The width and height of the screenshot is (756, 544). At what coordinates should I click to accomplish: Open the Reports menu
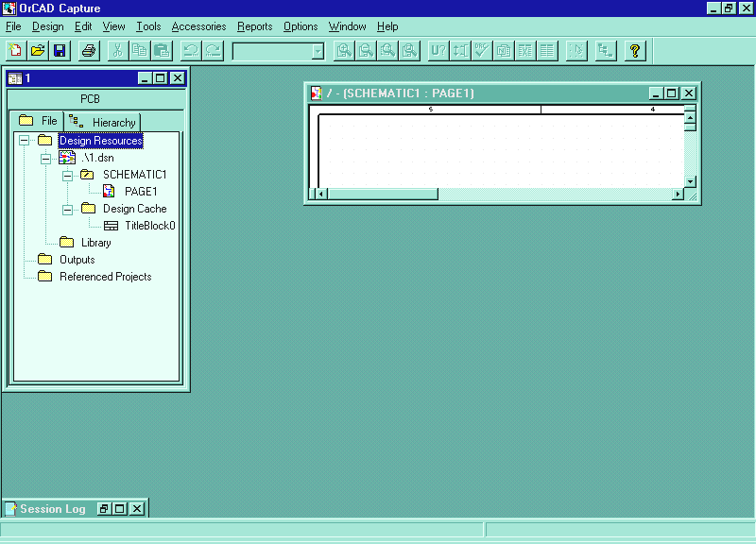tap(254, 26)
